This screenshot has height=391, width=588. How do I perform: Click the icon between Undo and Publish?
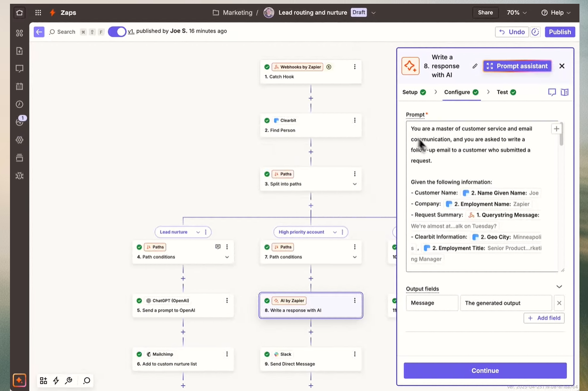coord(535,32)
